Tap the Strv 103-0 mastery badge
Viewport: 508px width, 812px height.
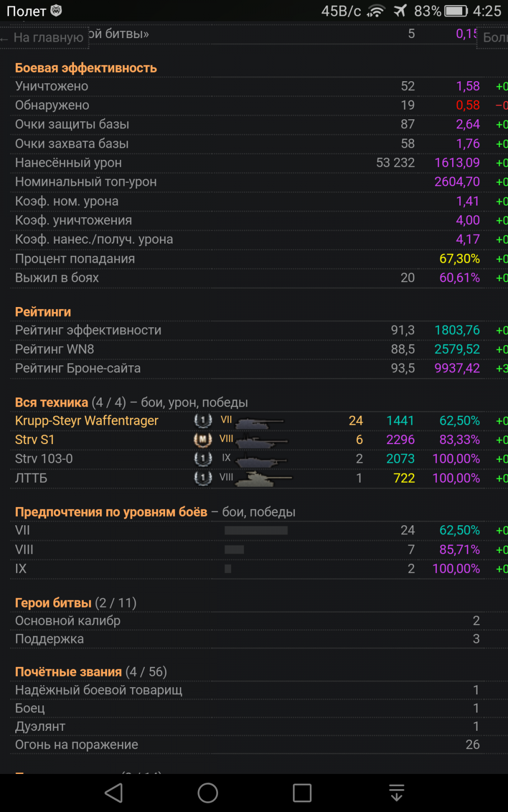pos(203,459)
